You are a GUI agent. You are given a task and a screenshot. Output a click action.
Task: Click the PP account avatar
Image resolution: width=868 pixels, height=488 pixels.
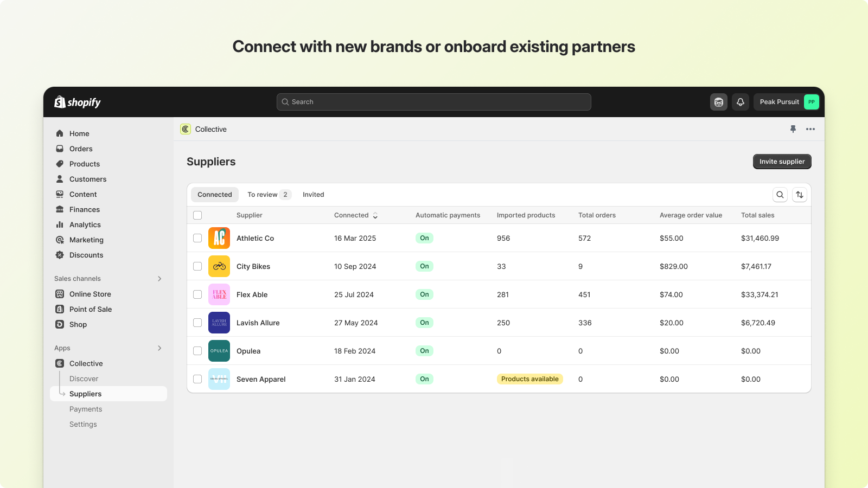812,102
